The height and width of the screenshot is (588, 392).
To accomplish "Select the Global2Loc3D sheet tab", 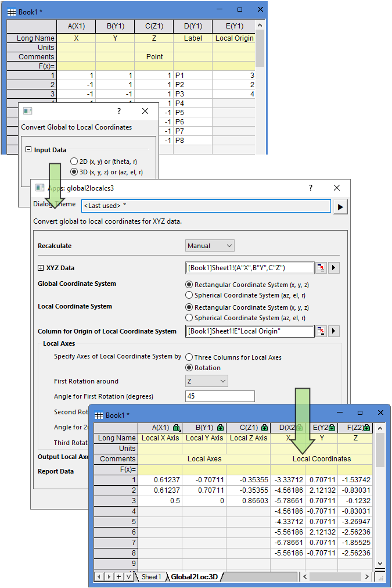I will click(x=194, y=577).
